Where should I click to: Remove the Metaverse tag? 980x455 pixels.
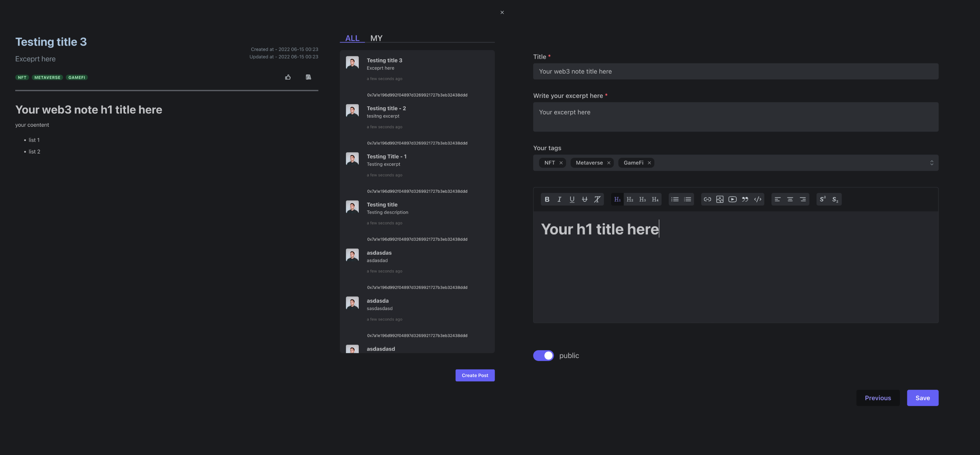tap(609, 163)
